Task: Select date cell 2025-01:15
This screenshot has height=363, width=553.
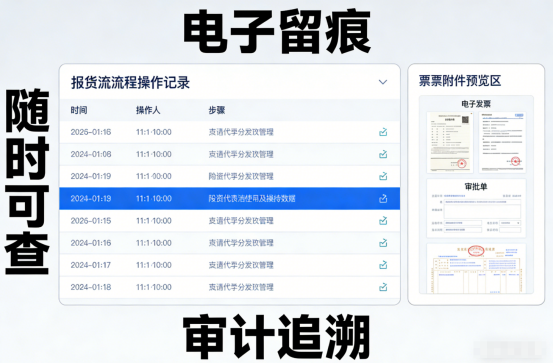Action: [x=91, y=221]
